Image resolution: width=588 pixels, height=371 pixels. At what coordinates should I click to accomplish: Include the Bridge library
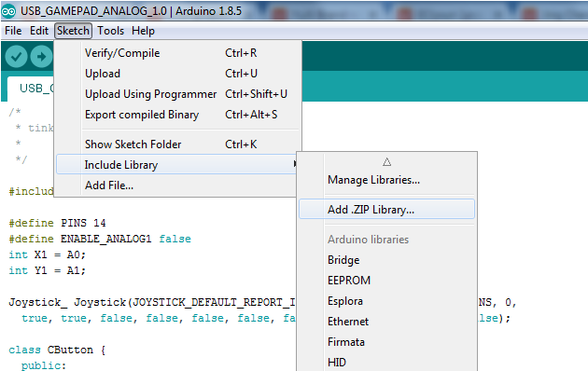(x=386, y=260)
